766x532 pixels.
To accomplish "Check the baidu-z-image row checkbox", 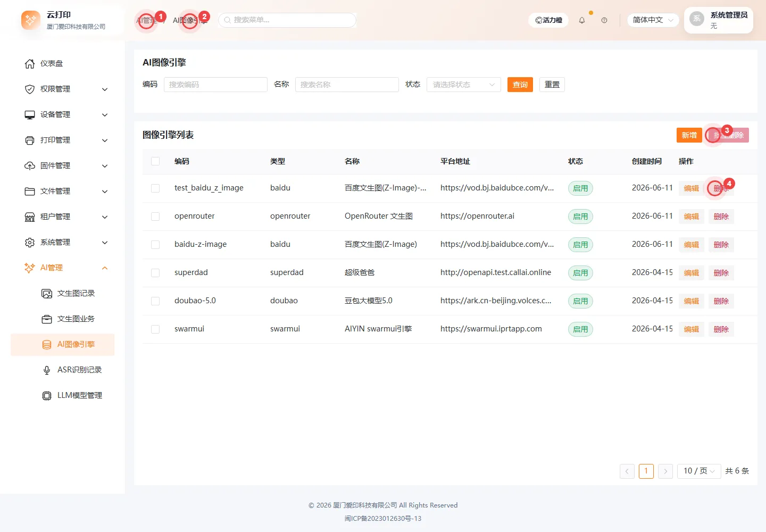I will click(155, 245).
